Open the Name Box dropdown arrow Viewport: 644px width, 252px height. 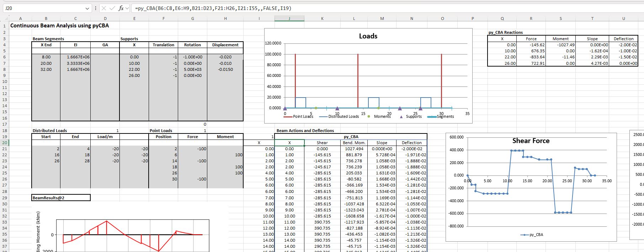[87, 8]
